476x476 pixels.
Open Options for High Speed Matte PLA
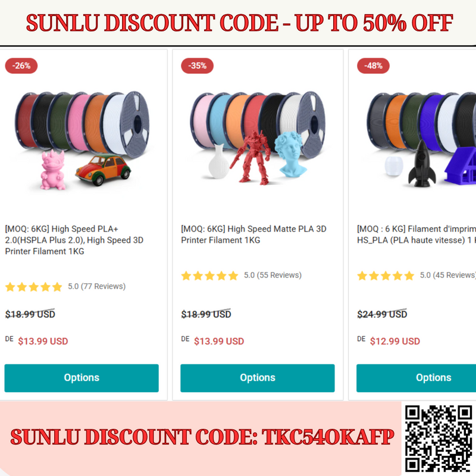point(258,378)
